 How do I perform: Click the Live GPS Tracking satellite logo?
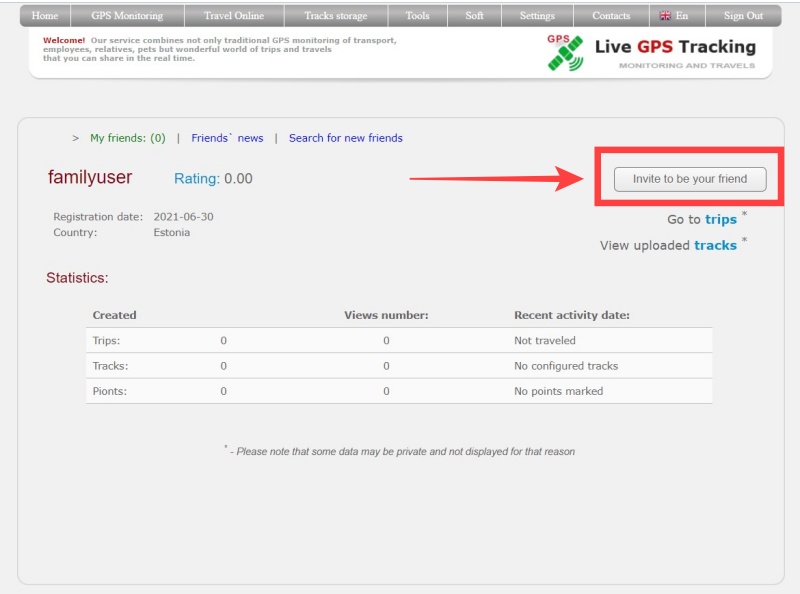coord(564,52)
